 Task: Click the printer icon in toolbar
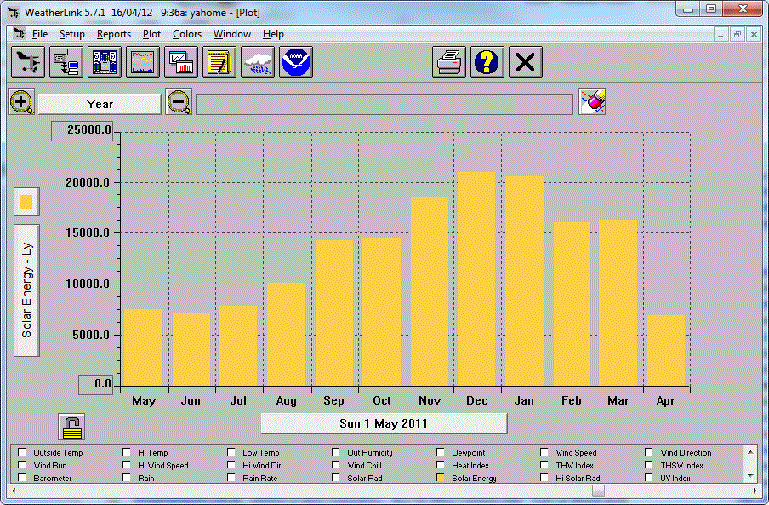click(x=449, y=62)
